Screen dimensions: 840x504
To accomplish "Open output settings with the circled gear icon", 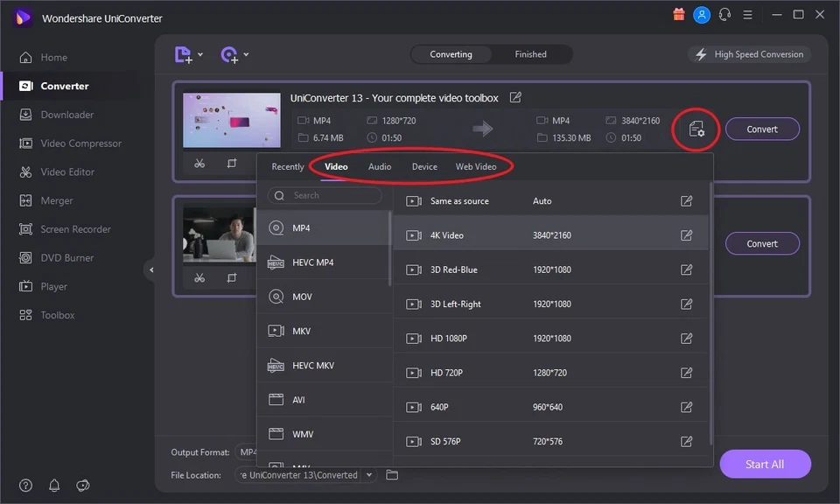I will [695, 127].
